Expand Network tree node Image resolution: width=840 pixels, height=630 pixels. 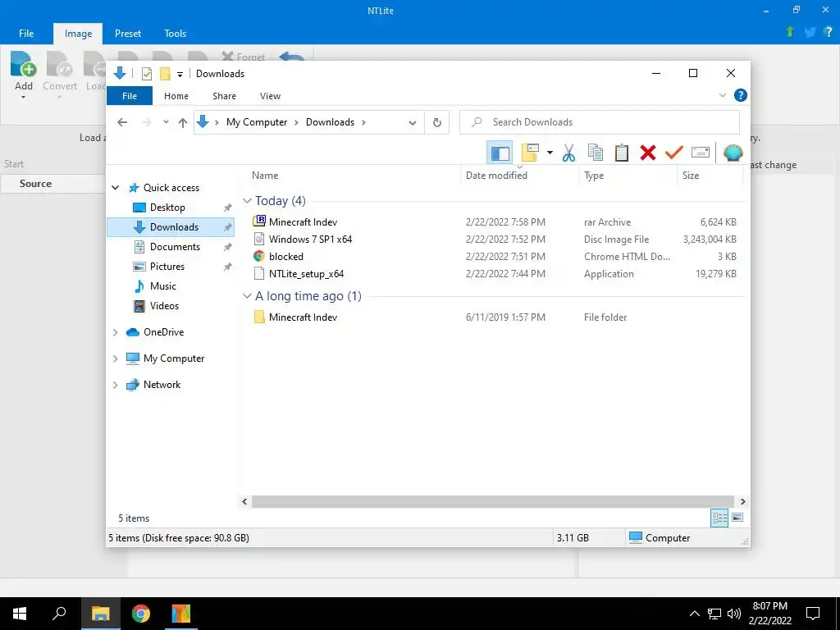(115, 385)
